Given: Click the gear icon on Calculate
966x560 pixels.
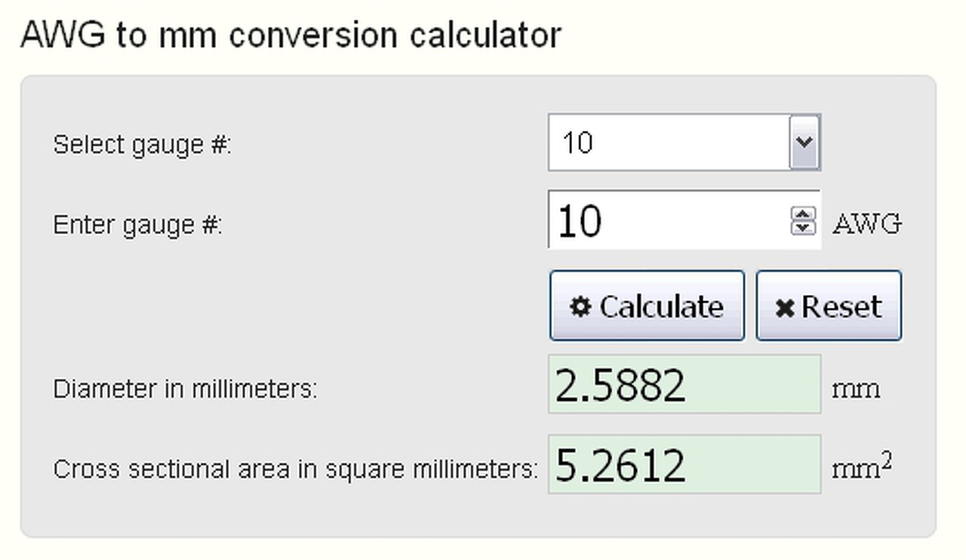Looking at the screenshot, I should click(580, 306).
